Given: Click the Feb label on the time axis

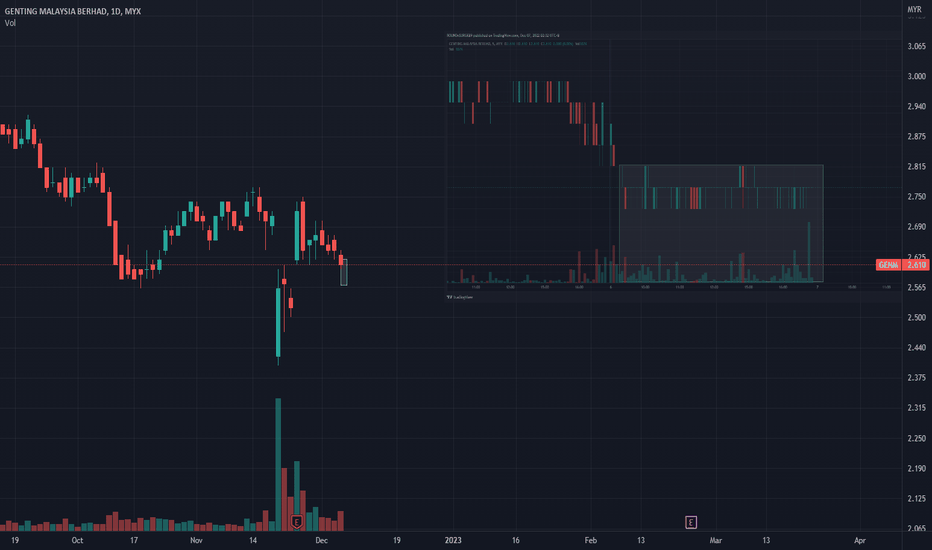Looking at the screenshot, I should [590, 540].
